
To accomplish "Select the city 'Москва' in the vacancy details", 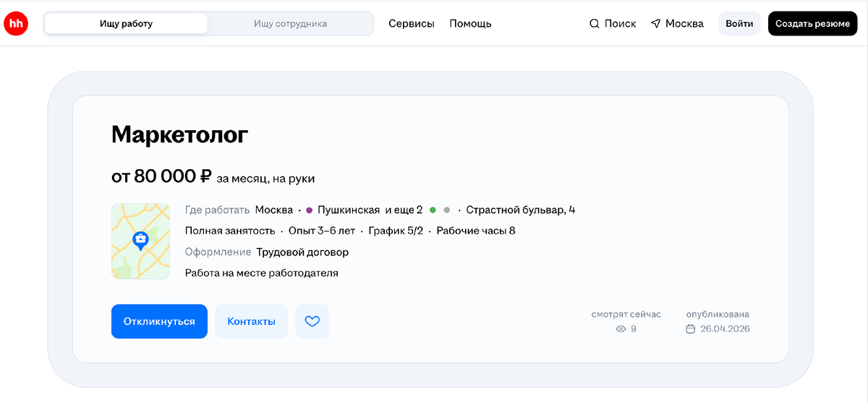I will tap(273, 210).
